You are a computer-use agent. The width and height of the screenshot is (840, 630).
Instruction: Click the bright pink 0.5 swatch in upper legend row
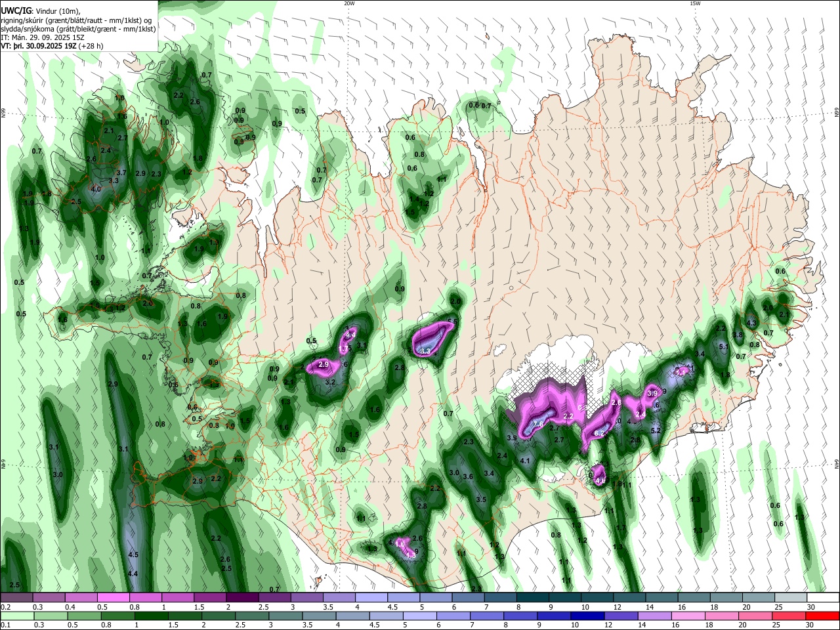click(x=113, y=598)
